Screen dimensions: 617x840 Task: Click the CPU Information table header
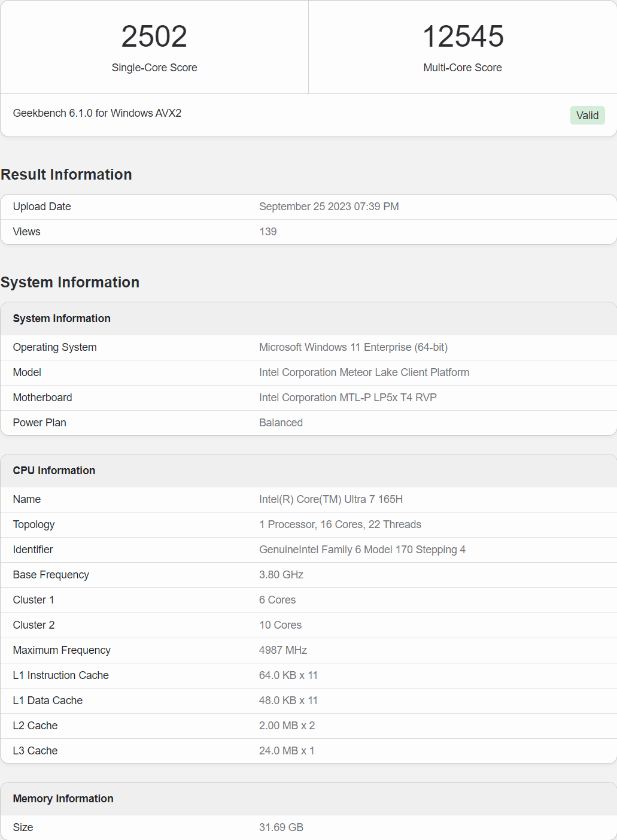click(x=54, y=471)
